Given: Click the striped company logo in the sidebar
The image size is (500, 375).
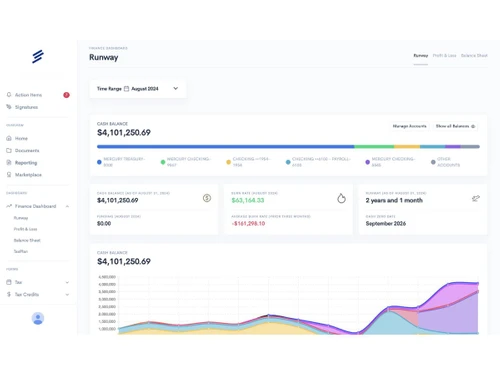Looking at the screenshot, I should 38,56.
